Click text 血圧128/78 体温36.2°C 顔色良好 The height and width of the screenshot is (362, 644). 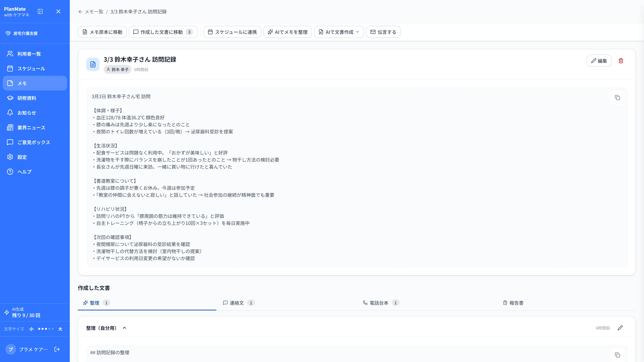coord(130,118)
